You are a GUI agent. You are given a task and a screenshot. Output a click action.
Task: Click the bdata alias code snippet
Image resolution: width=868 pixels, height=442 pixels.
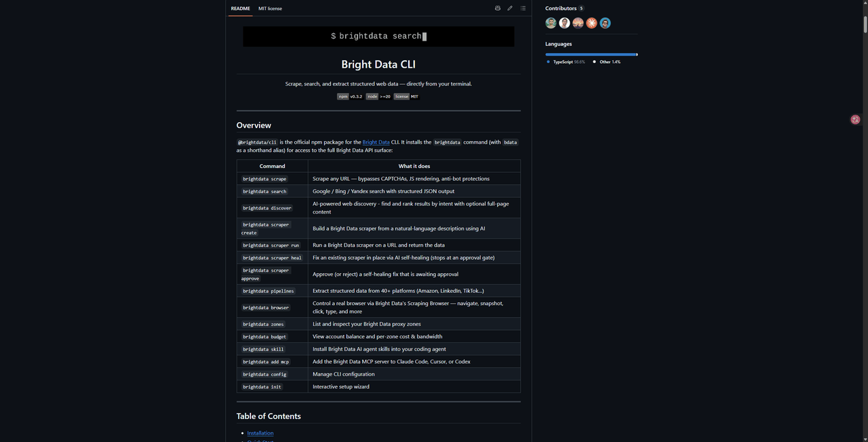[511, 142]
